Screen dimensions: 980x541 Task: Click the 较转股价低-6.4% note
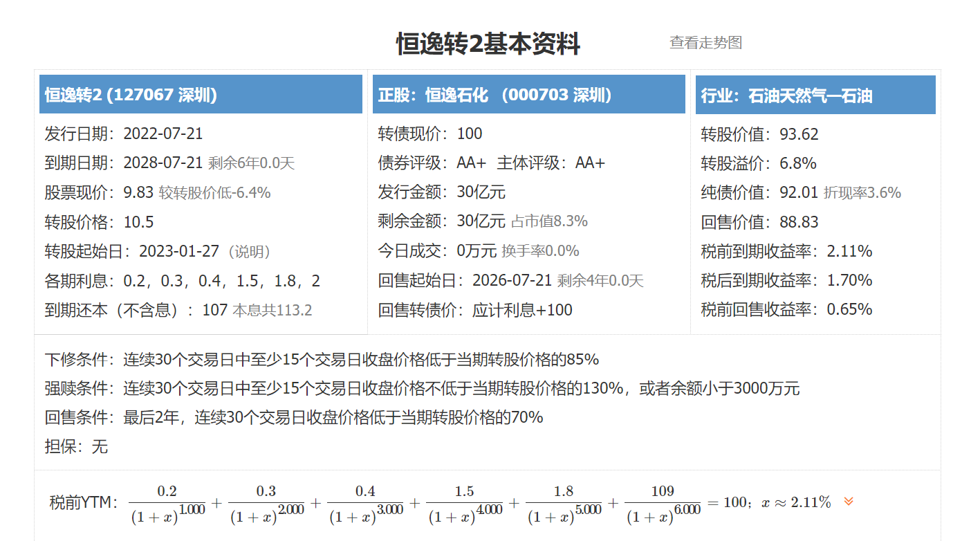[214, 193]
